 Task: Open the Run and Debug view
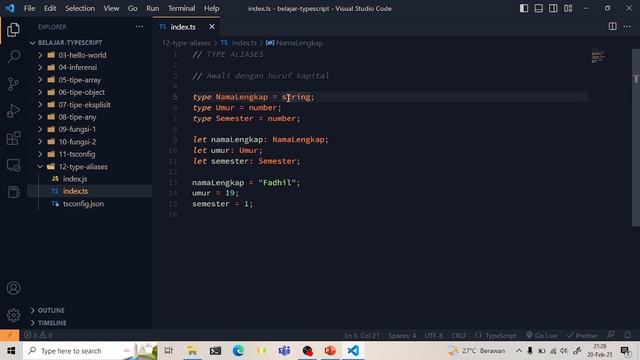(13, 111)
